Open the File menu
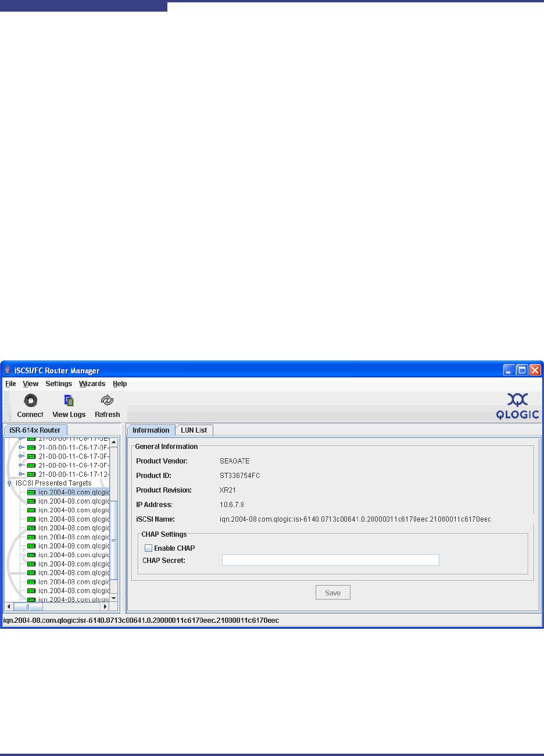544x756 pixels. click(x=10, y=384)
